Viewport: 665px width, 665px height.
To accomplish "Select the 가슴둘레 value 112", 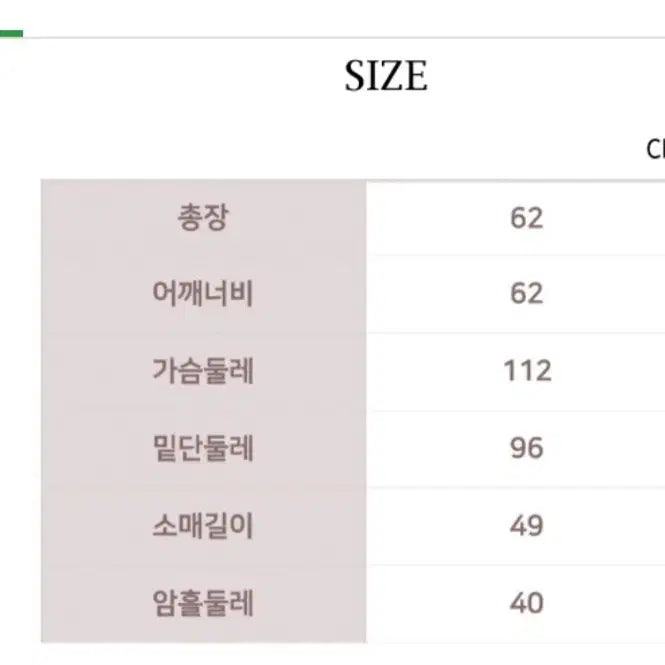I will (x=527, y=371).
